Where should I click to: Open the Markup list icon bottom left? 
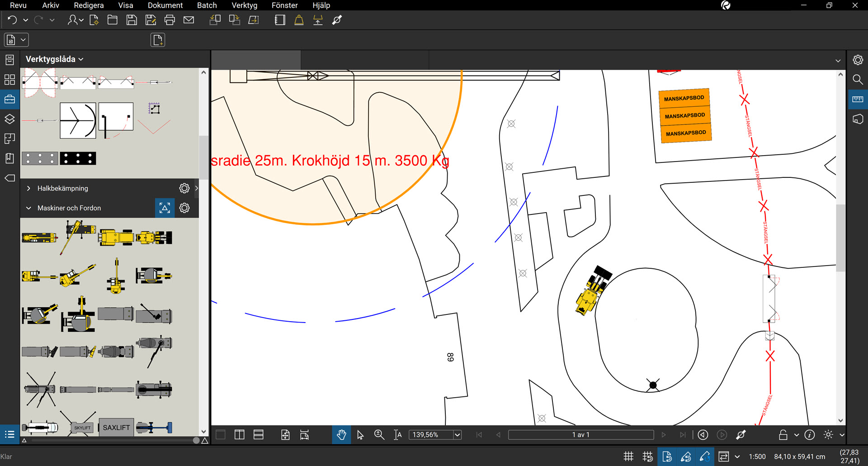(x=9, y=434)
